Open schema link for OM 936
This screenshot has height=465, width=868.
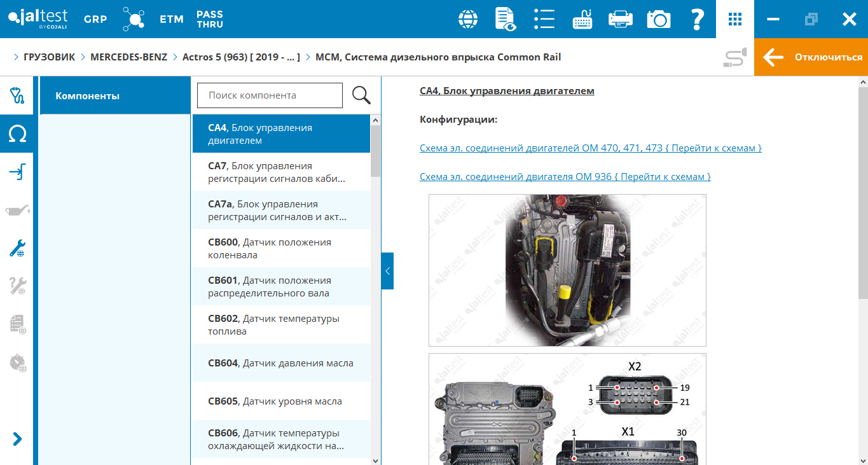tap(565, 176)
